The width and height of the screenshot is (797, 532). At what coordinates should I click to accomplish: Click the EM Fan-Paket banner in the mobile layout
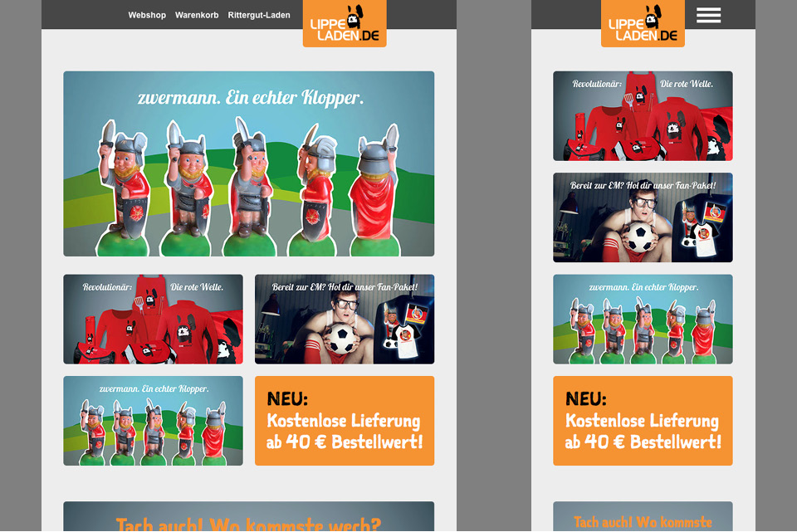coord(643,217)
